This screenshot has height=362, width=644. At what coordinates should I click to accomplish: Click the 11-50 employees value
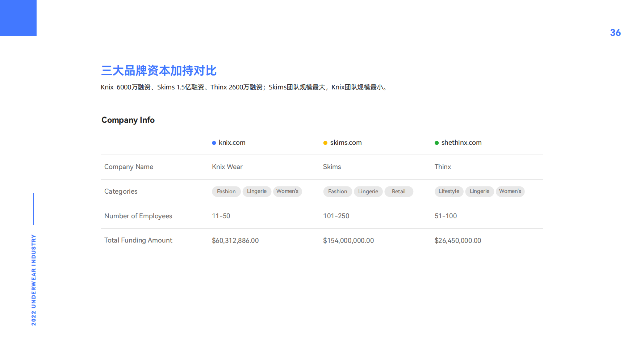(221, 216)
